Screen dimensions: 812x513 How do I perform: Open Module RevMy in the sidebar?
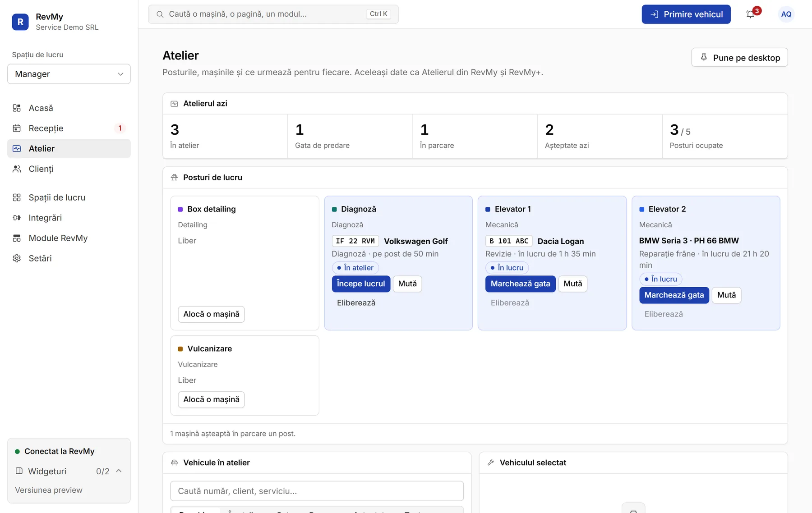[x=69, y=238]
